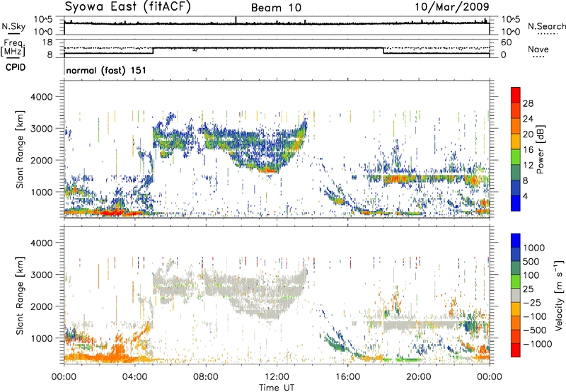
Task: Click the 'Nave' legend label
Action: (538, 50)
